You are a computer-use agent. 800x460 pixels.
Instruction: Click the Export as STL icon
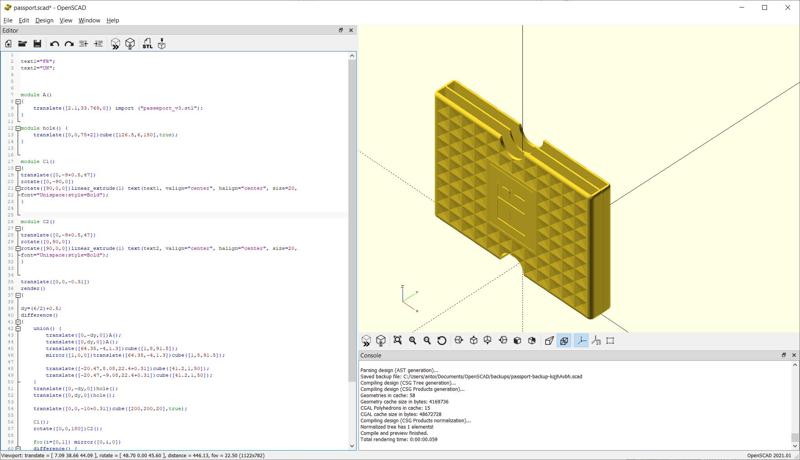147,44
